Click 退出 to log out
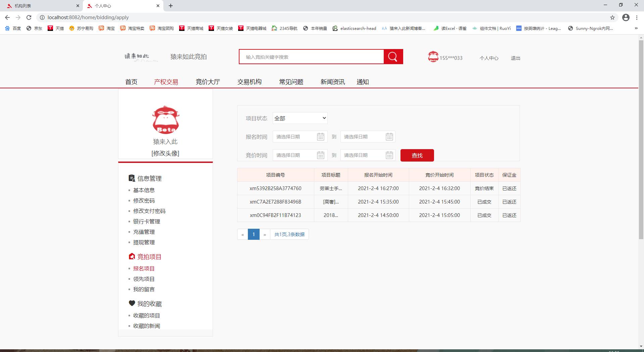The image size is (644, 352). pyautogui.click(x=516, y=58)
